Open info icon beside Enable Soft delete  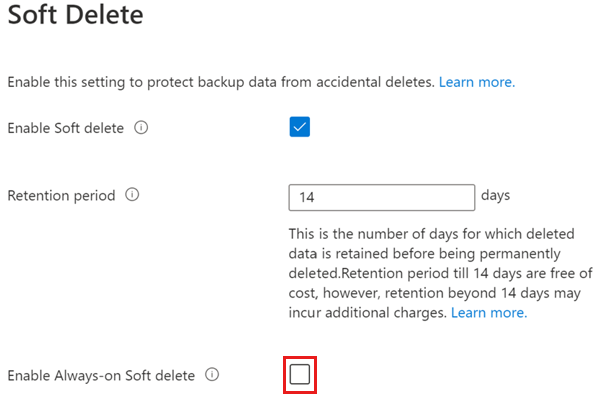click(x=141, y=127)
